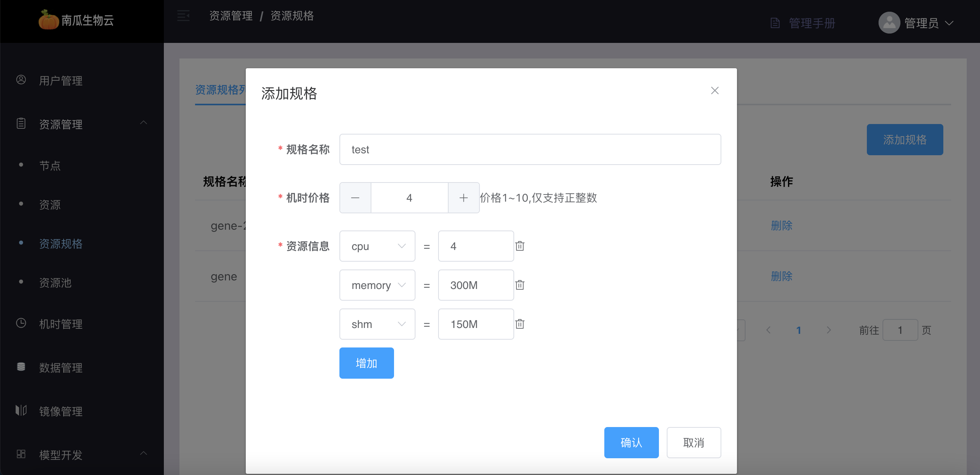Increase the 机时价格 value

463,198
